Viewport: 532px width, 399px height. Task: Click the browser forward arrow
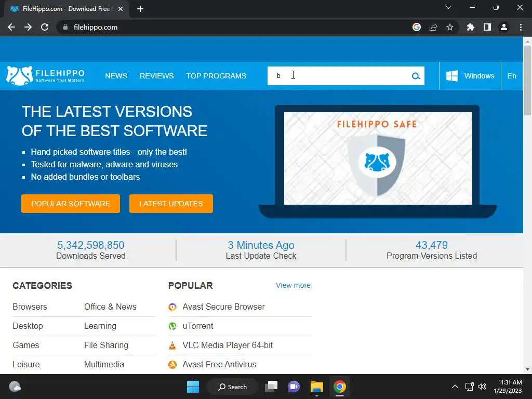[28, 27]
